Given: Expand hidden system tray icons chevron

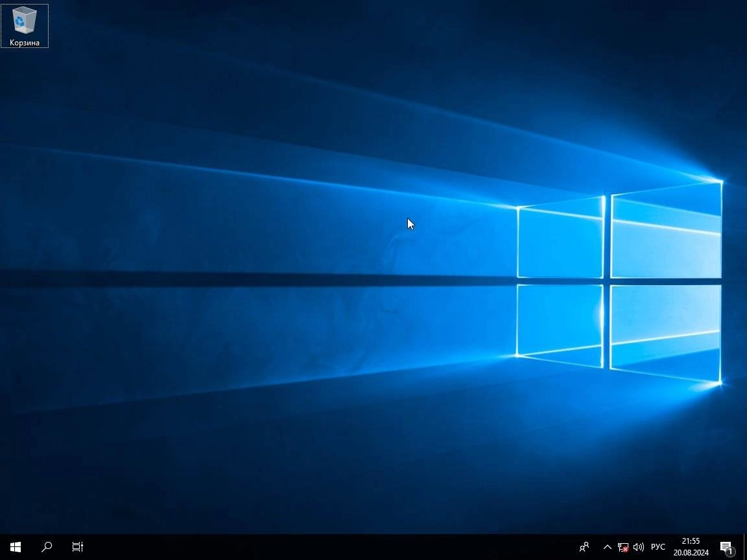Looking at the screenshot, I should coord(607,546).
